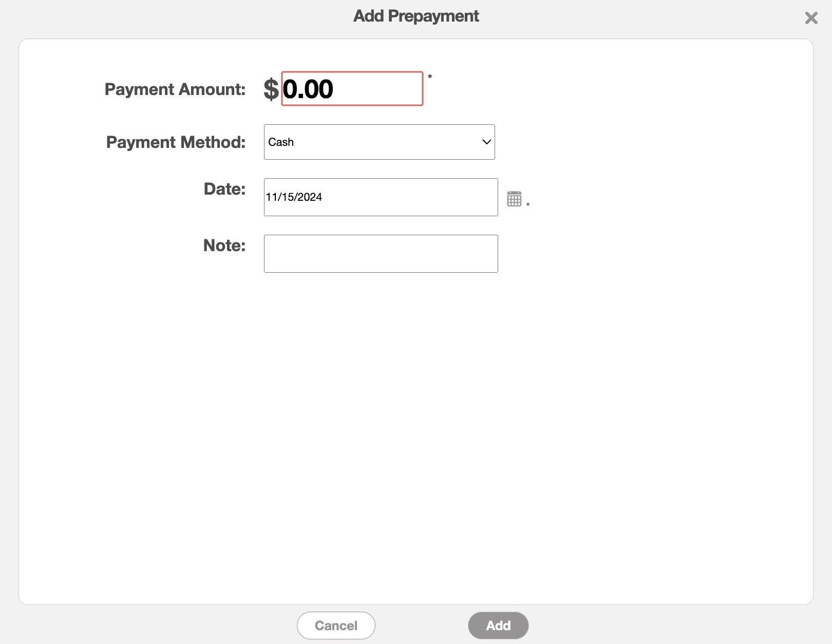
Task: Click the required asterisk beside Payment Amount
Action: [430, 77]
